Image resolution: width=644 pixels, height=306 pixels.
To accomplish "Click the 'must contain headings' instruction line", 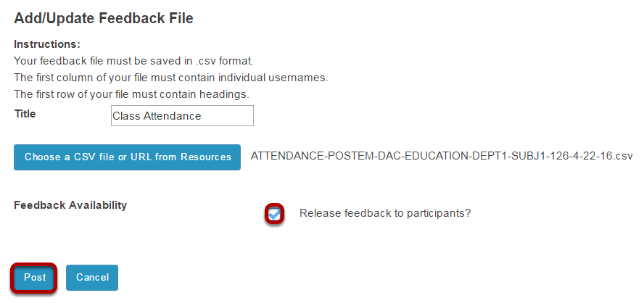I will coord(131,94).
